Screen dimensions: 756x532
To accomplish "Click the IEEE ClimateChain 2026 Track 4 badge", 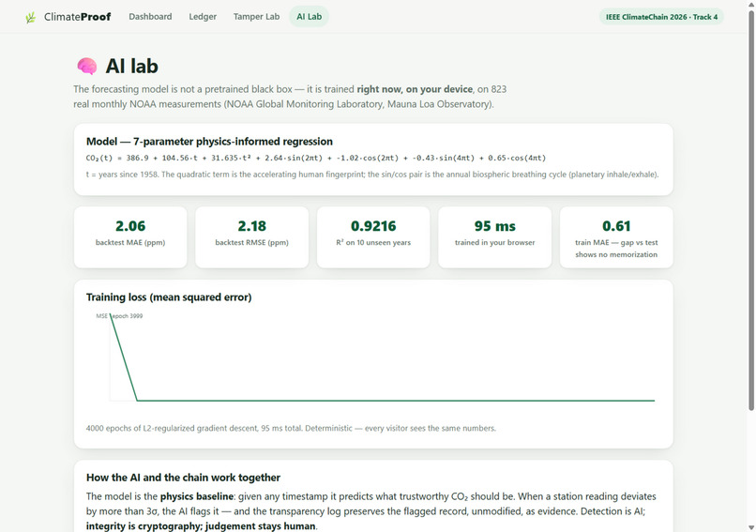I will [x=661, y=17].
